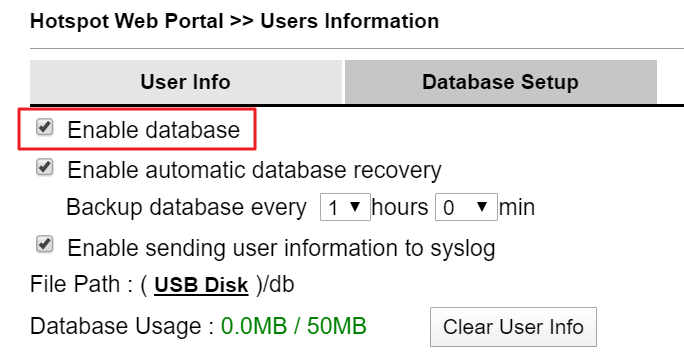Open the backup hours dropdown showing 1
684x363 pixels.
(x=345, y=207)
